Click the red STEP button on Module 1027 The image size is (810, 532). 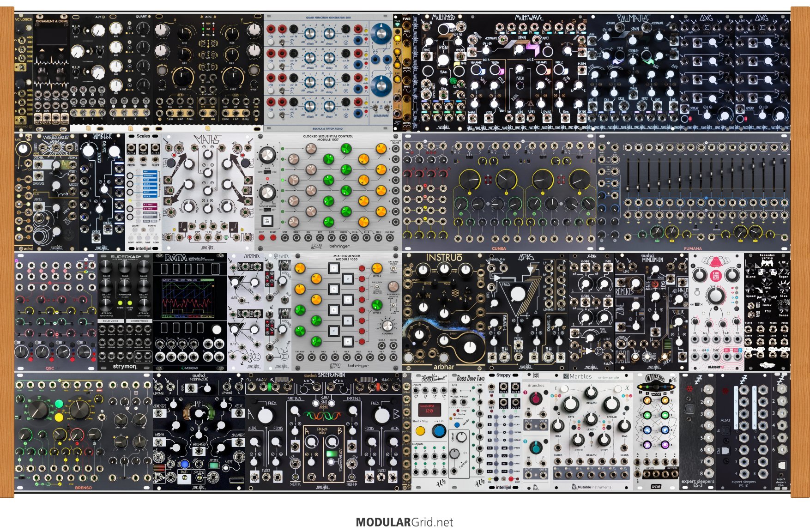pos(262,238)
